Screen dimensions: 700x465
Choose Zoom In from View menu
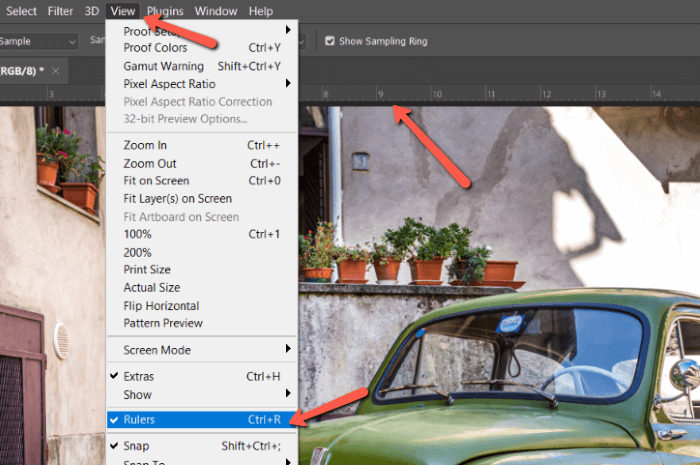click(145, 145)
